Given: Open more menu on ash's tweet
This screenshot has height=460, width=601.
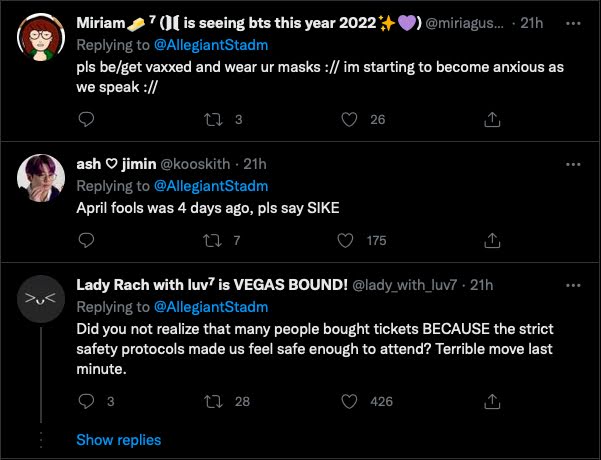Looking at the screenshot, I should tap(573, 164).
